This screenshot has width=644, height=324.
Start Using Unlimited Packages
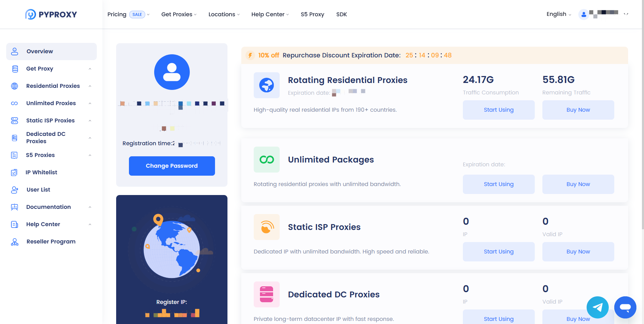[x=499, y=184]
